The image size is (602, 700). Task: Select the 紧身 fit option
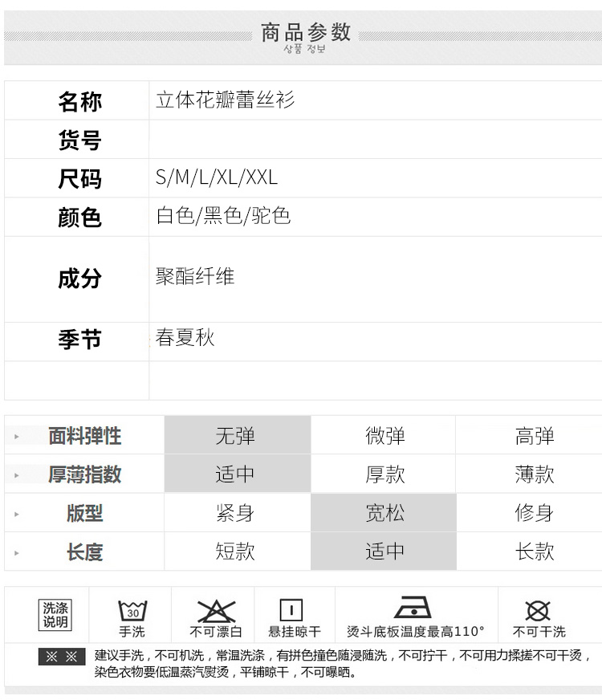click(x=238, y=512)
